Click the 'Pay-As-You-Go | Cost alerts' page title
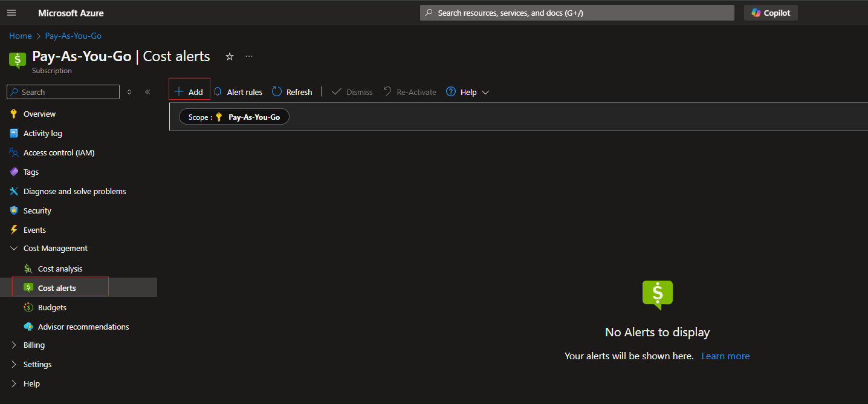Image resolution: width=868 pixels, height=404 pixels. 121,56
